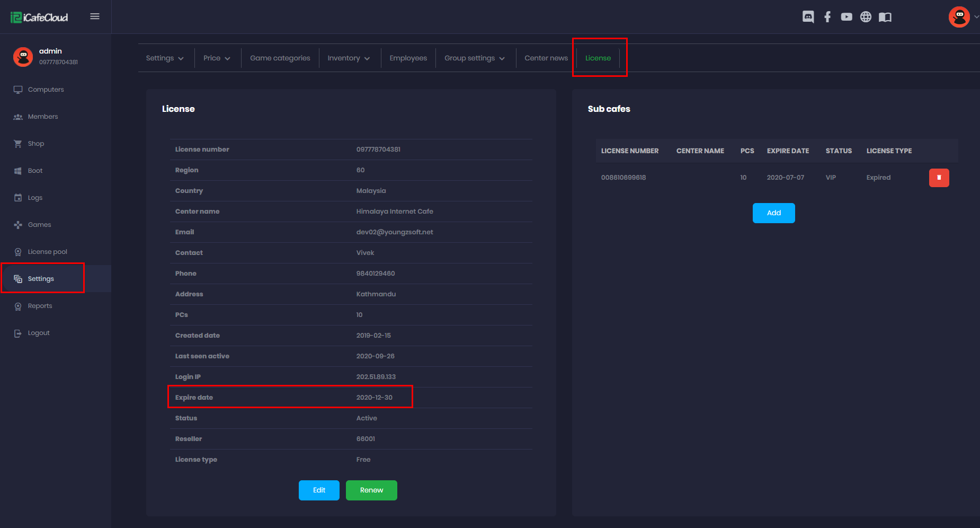Open the YouTube channel icon
This screenshot has width=980, height=528.
tap(847, 17)
